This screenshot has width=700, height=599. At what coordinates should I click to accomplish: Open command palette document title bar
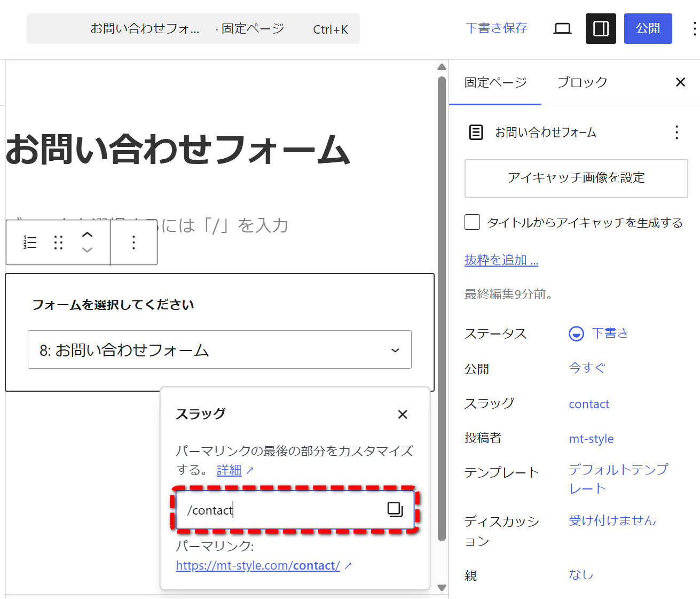pos(193,29)
